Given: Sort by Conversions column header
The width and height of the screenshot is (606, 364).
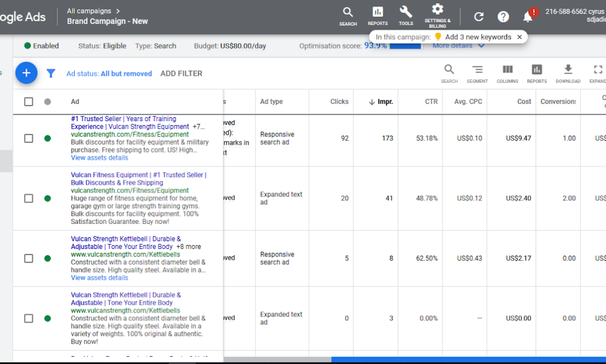Looking at the screenshot, I should pos(558,101).
